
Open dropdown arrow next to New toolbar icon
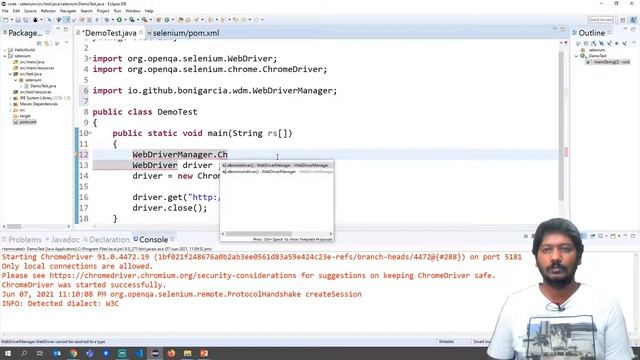[x=12, y=20]
